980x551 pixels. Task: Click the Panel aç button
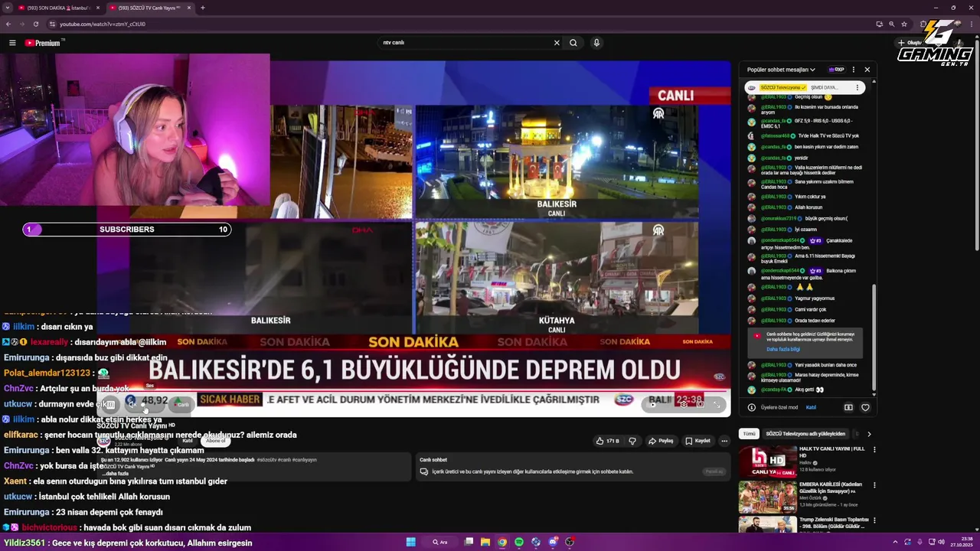(x=714, y=471)
